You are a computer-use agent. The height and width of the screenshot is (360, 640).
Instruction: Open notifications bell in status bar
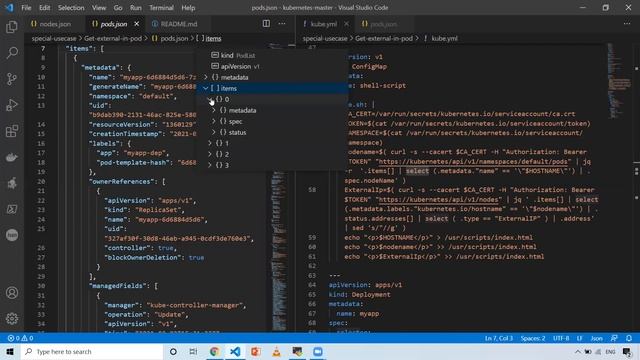coord(629,338)
